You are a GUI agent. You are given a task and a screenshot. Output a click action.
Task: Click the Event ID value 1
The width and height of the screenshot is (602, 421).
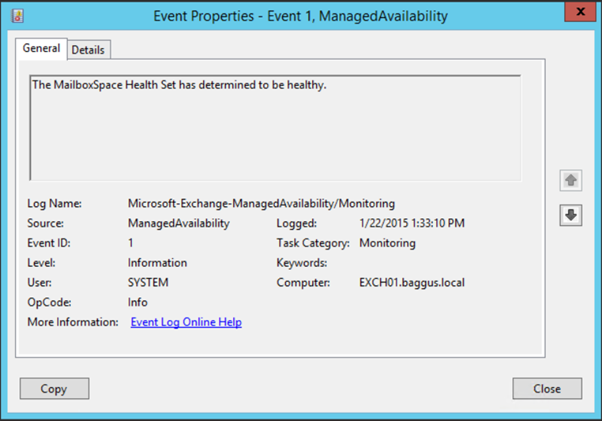(132, 243)
